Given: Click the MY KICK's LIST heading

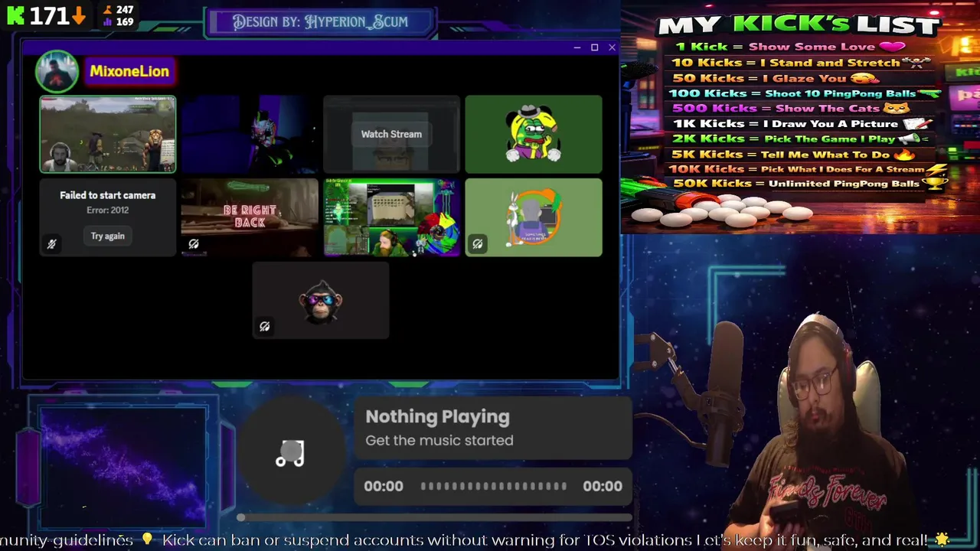Looking at the screenshot, I should coord(799,25).
